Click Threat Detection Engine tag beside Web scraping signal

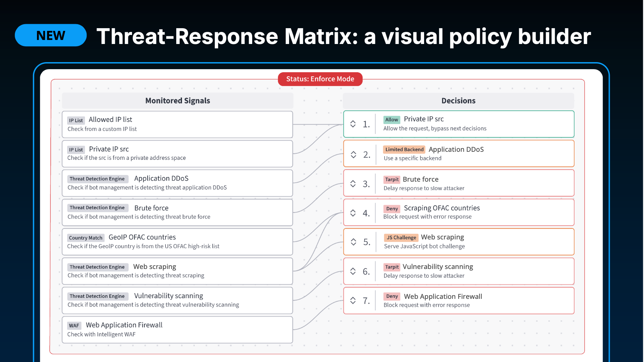[x=97, y=267]
